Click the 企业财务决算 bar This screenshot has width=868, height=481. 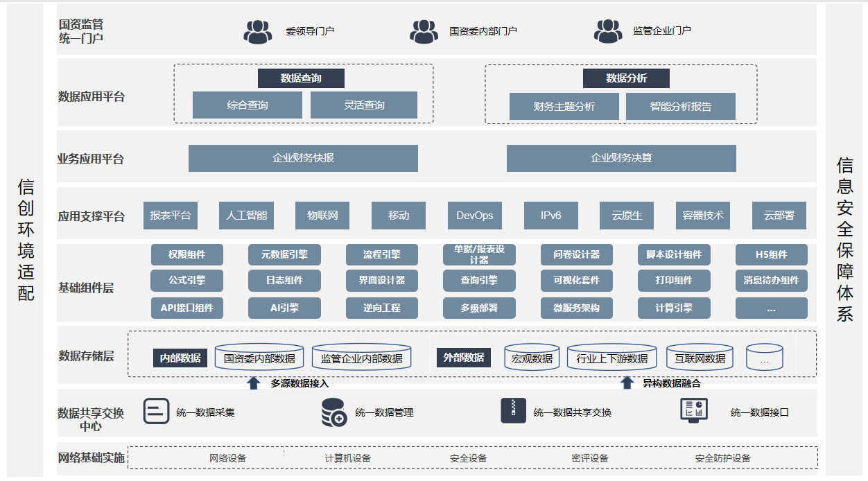(x=621, y=158)
